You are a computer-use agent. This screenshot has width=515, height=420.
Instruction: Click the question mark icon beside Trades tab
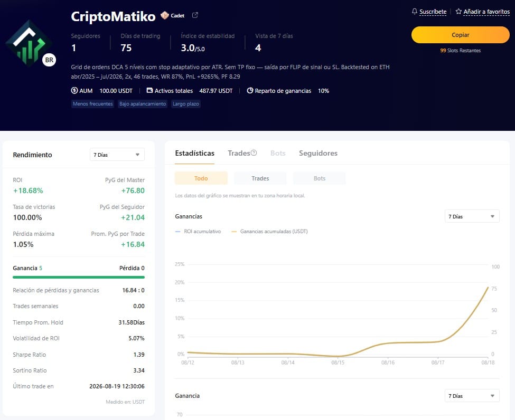[x=254, y=153]
